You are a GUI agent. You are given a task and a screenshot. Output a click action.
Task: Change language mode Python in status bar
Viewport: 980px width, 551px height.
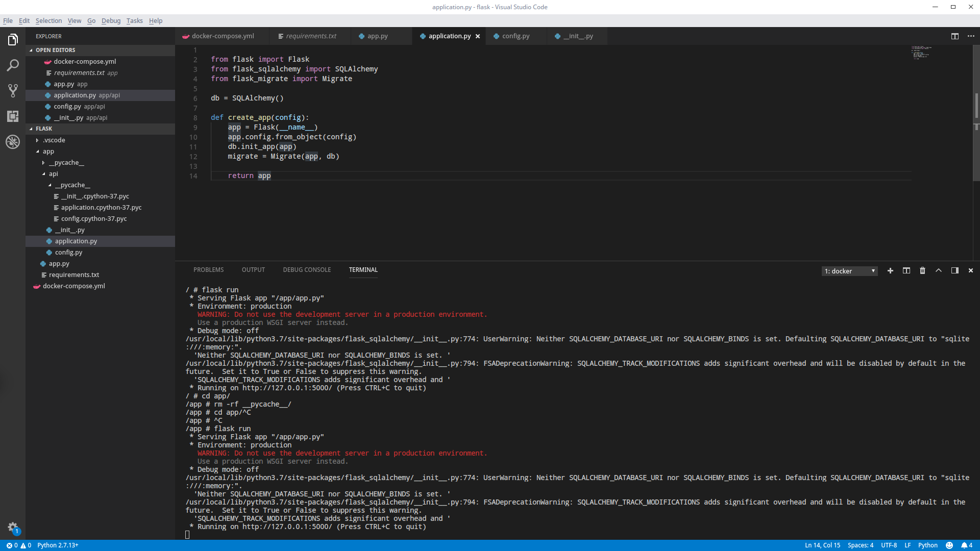[x=927, y=545]
